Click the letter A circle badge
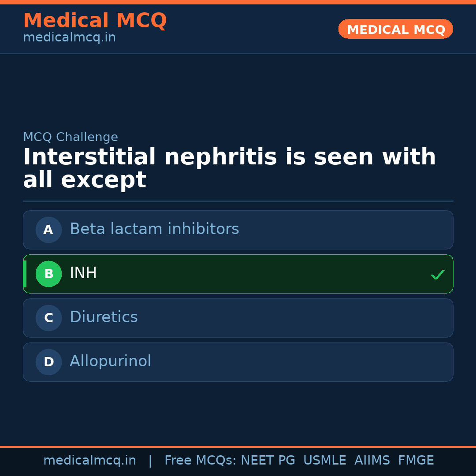 48,230
